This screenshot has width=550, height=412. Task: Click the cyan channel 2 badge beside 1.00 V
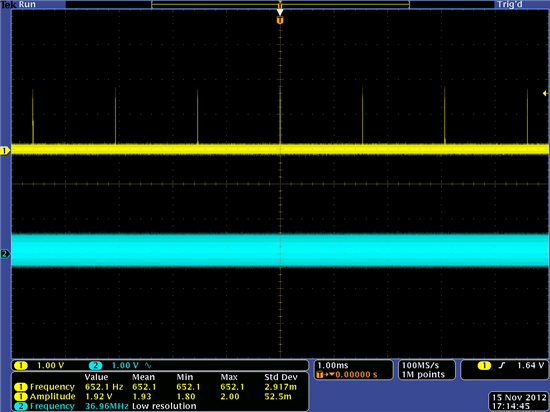pyautogui.click(x=95, y=365)
